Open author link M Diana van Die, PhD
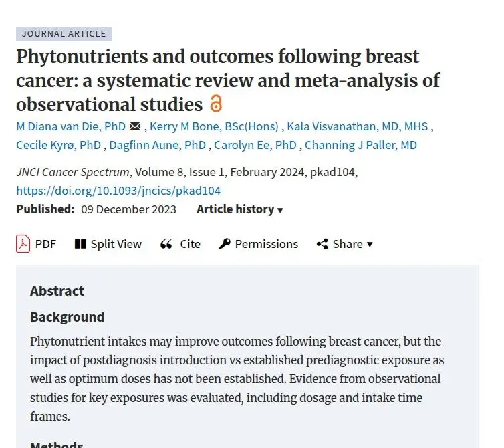This screenshot has width=504, height=448. 71,126
